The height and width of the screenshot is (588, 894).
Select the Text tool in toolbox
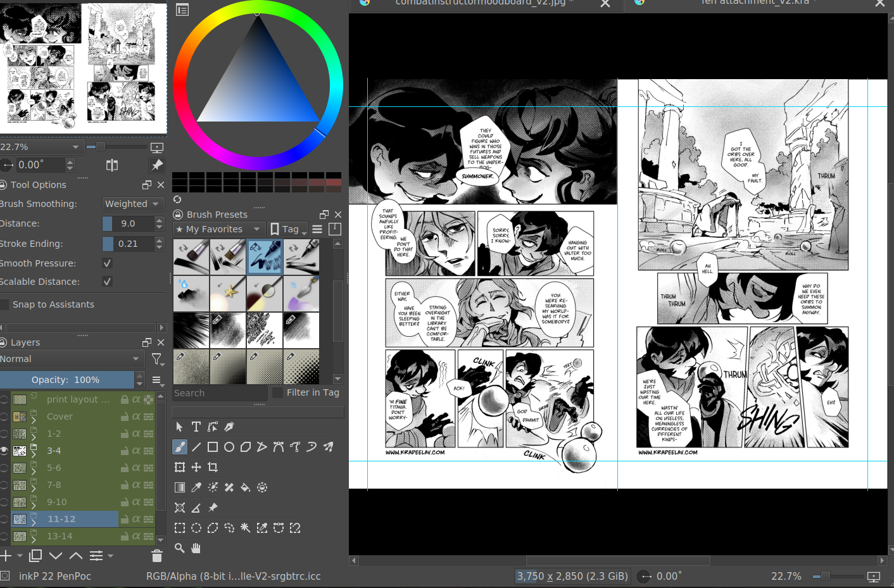coord(196,427)
